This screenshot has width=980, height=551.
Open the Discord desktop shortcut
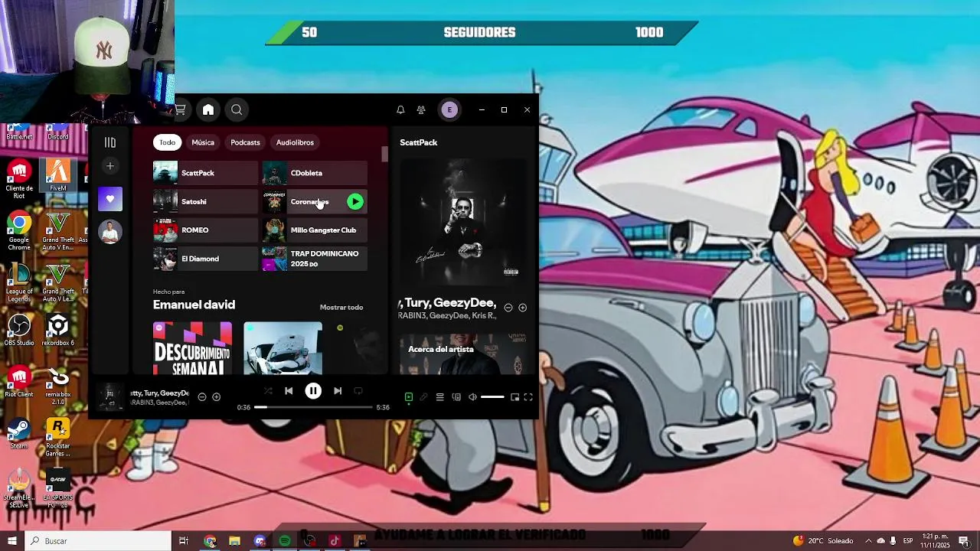(58, 133)
